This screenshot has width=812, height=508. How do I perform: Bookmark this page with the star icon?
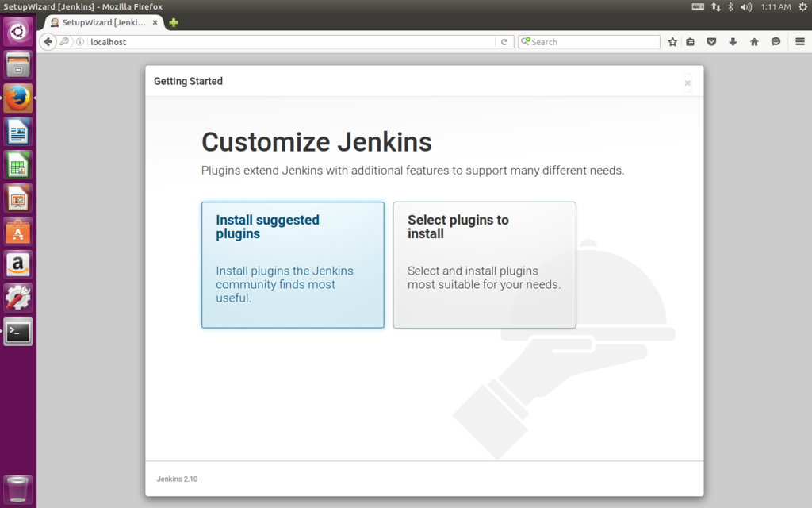click(x=672, y=42)
